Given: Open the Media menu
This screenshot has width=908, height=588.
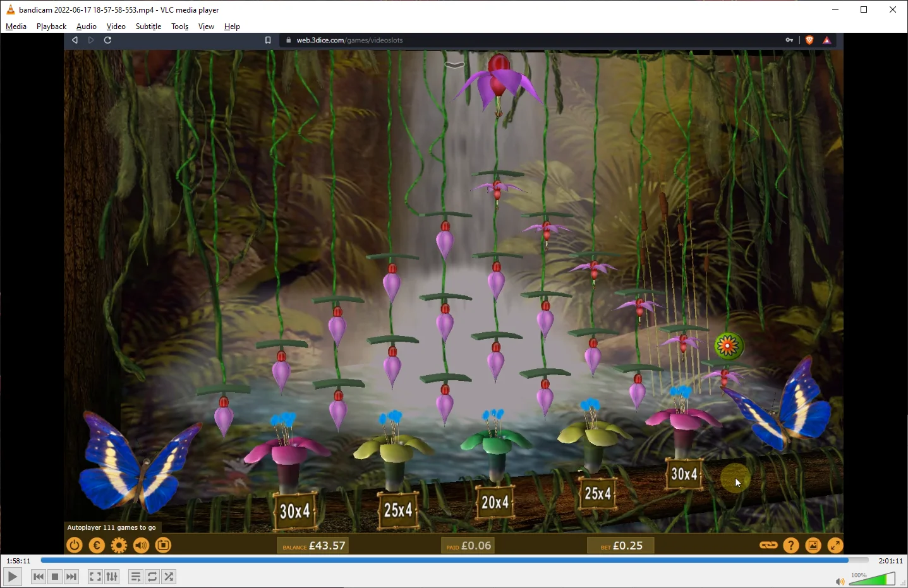Looking at the screenshot, I should pyautogui.click(x=16, y=27).
